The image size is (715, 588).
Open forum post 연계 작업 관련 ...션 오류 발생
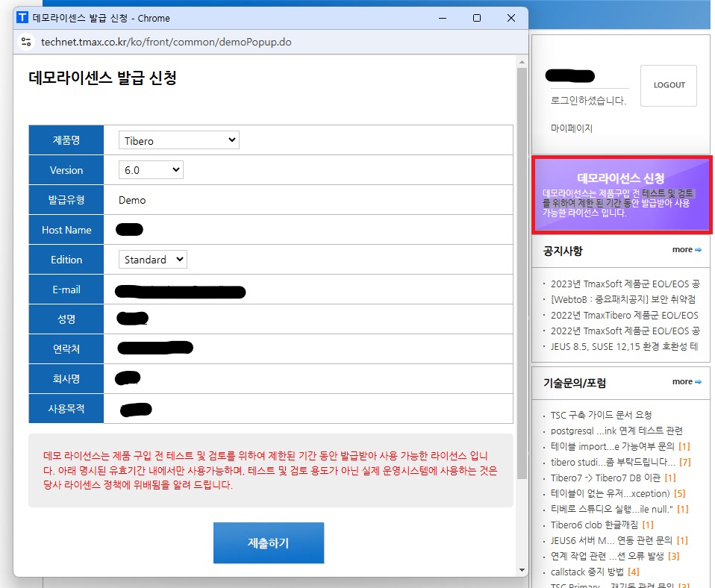pos(608,557)
